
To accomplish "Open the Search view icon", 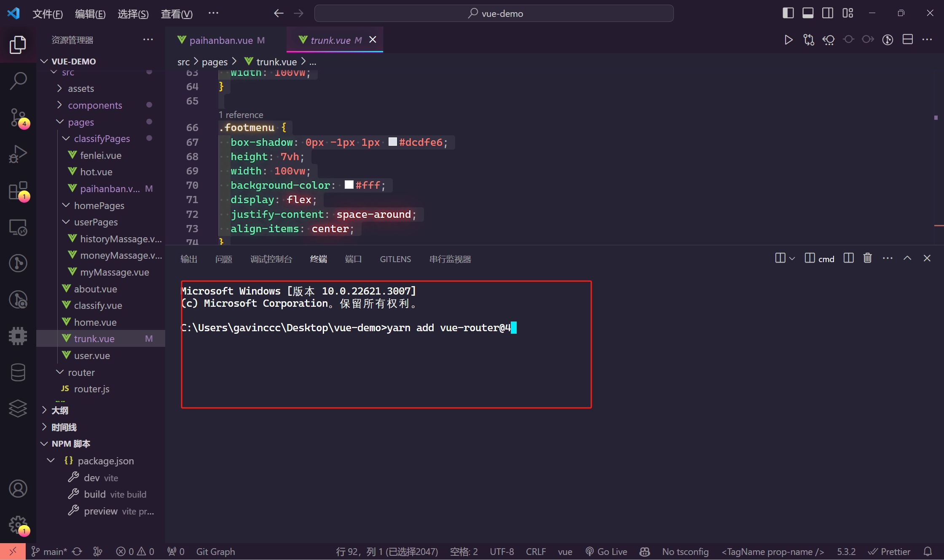I will coord(18,80).
